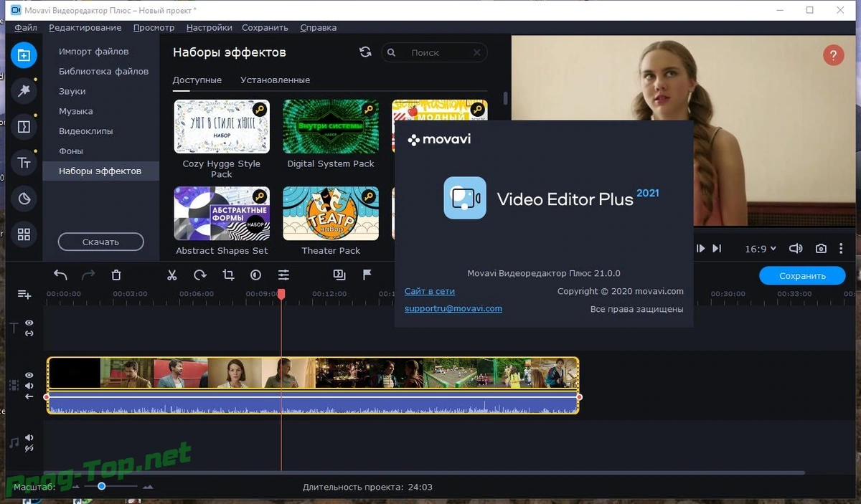Click the zoom in large mountains icon
Screen dimensions: 861x504
coord(148,487)
